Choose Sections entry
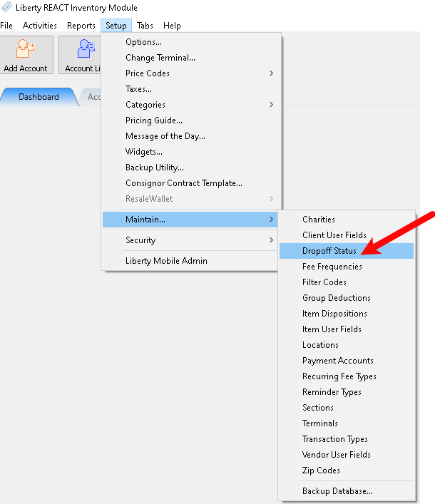The width and height of the screenshot is (435, 504). pyautogui.click(x=347, y=408)
